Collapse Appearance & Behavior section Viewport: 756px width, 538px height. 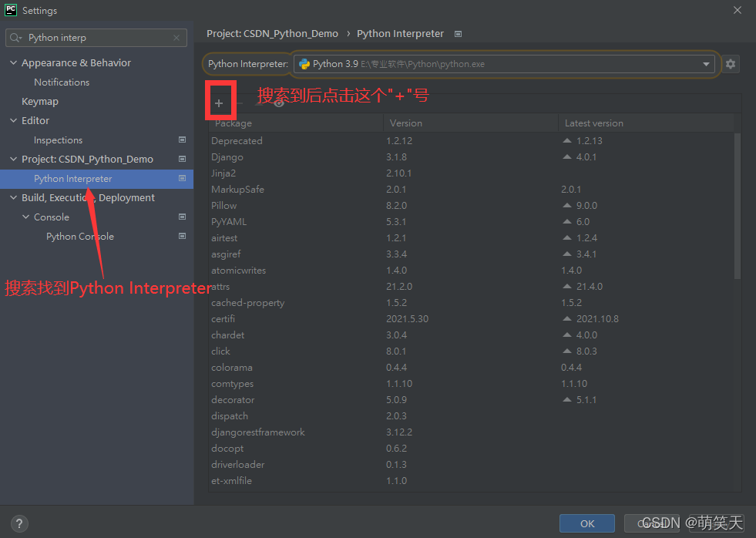coord(14,62)
